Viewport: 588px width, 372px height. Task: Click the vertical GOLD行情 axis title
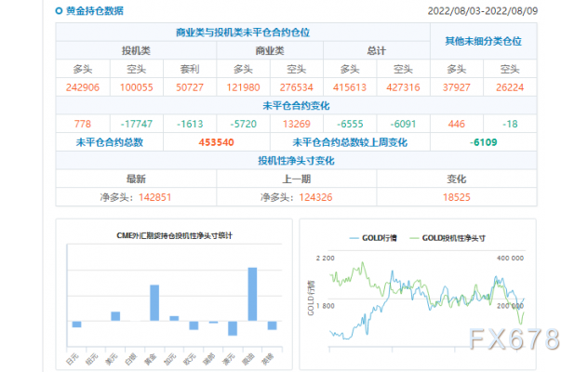tap(311, 299)
